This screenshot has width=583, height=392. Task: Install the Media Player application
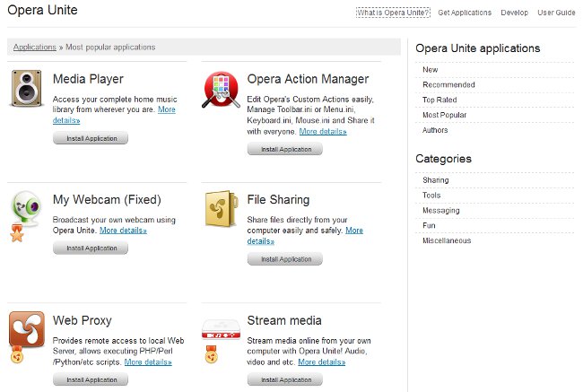[91, 138]
